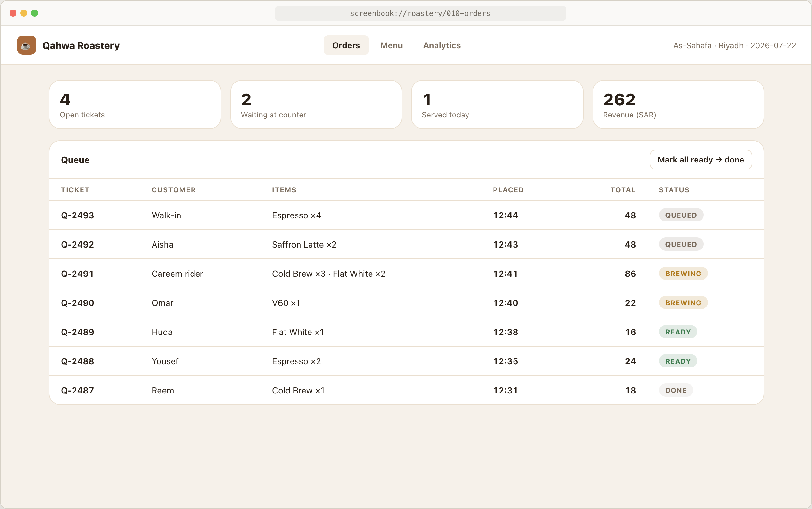This screenshot has height=509, width=812.
Task: Click the PLACED column header
Action: (x=508, y=190)
